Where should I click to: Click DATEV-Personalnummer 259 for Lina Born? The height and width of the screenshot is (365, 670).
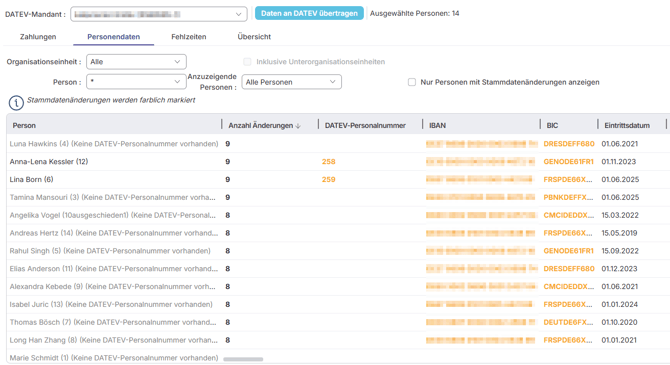[328, 180]
